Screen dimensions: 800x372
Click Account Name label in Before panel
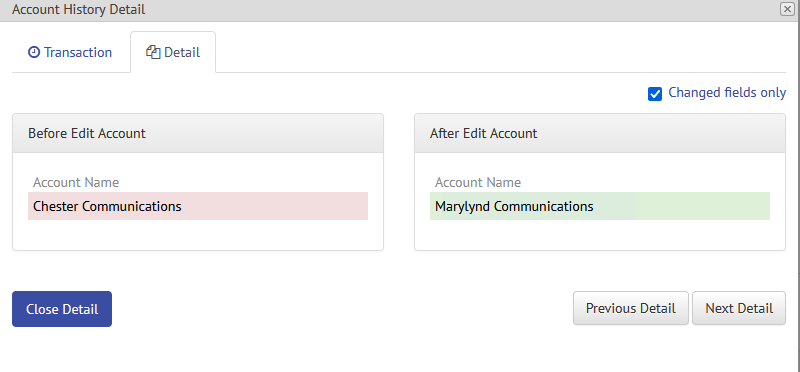point(76,183)
